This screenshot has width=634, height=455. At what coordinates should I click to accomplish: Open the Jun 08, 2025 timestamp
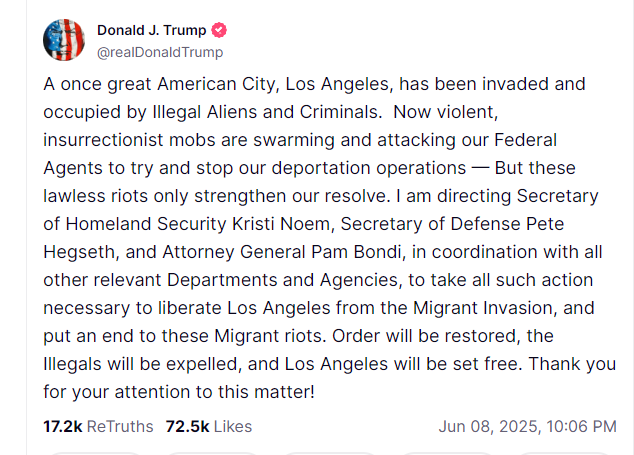coord(528,427)
